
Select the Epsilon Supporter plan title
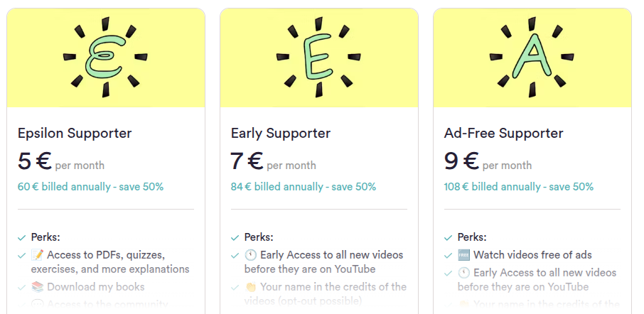pos(75,133)
